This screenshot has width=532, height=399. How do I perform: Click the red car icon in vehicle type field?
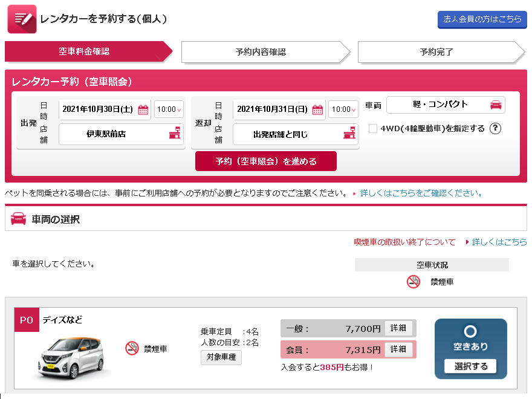tap(496, 105)
